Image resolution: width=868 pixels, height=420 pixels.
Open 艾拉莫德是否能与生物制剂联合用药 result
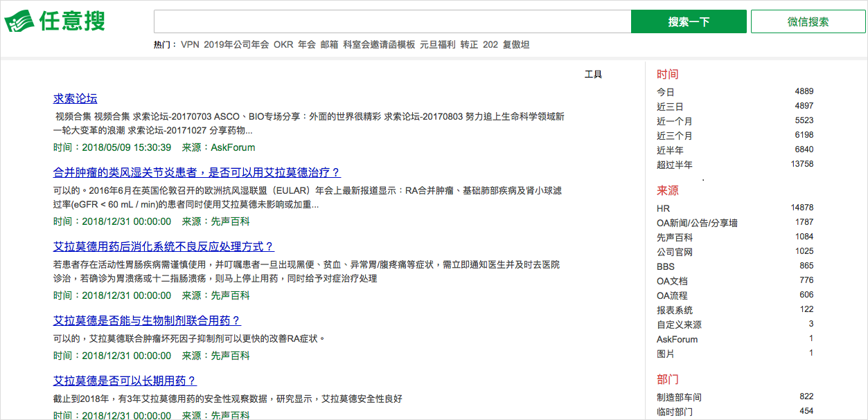(147, 320)
